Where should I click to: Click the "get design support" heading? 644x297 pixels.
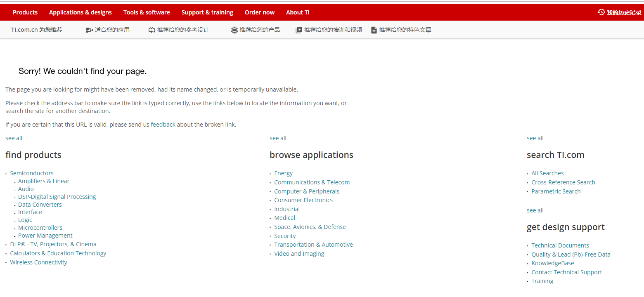click(566, 227)
